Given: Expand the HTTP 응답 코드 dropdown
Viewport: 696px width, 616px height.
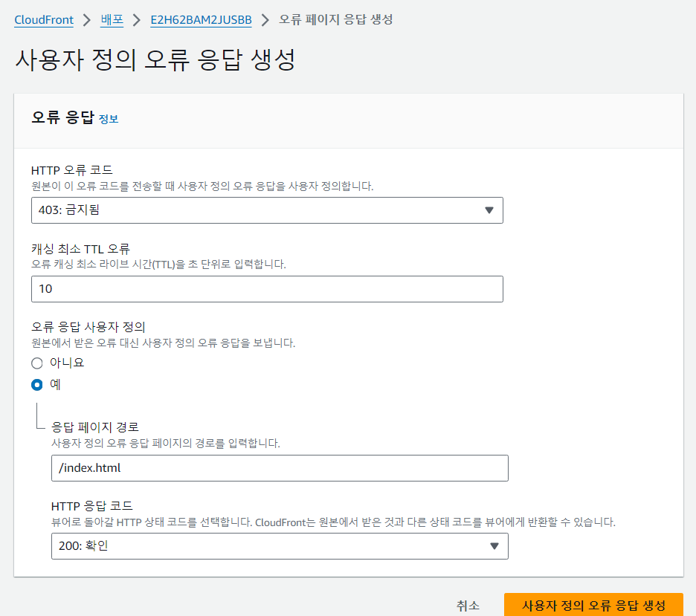Looking at the screenshot, I should pyautogui.click(x=280, y=546).
